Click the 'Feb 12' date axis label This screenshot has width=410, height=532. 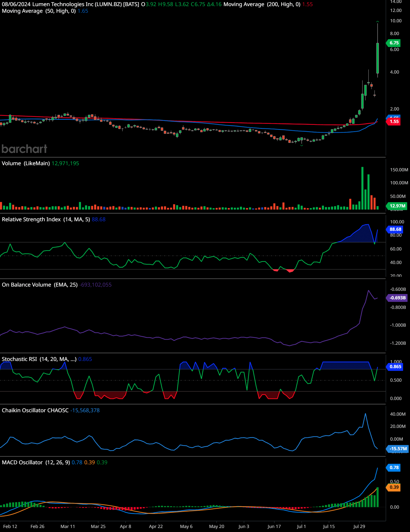pos(10,526)
